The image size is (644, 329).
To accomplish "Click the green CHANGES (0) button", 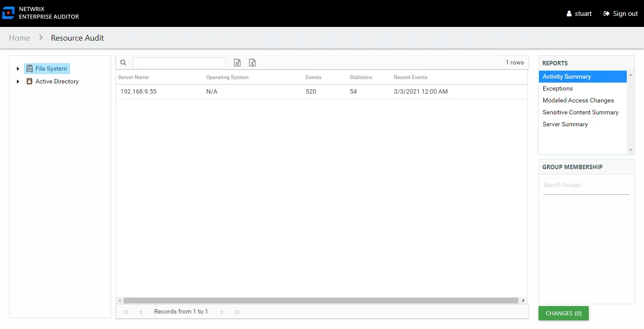I will (564, 313).
